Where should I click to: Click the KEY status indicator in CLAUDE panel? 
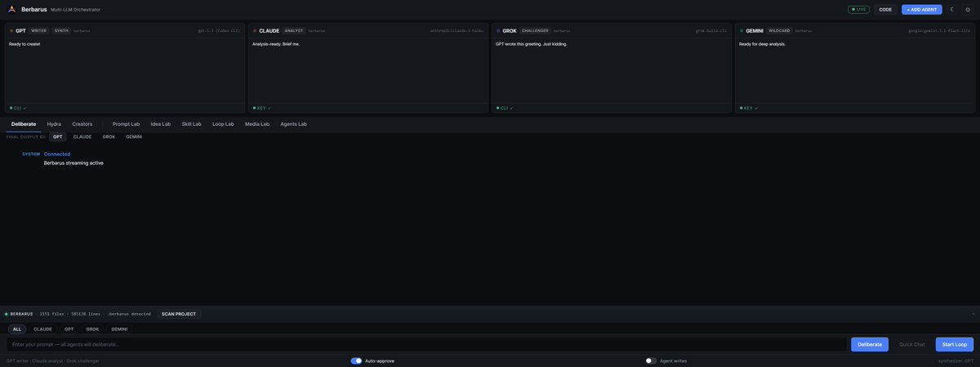[261, 108]
